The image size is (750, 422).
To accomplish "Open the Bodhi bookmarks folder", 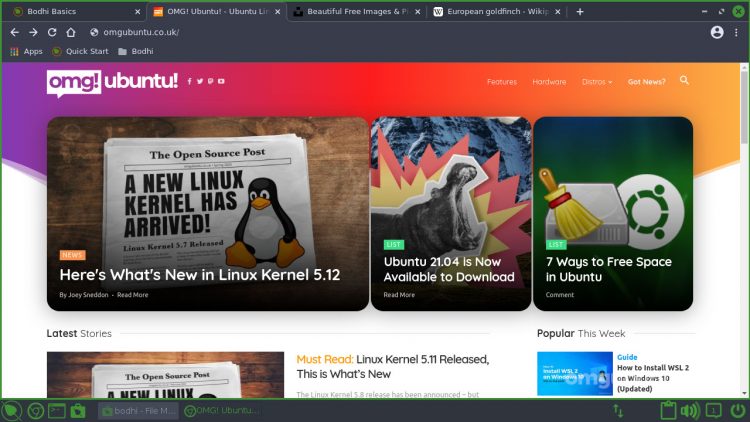I will [x=136, y=51].
